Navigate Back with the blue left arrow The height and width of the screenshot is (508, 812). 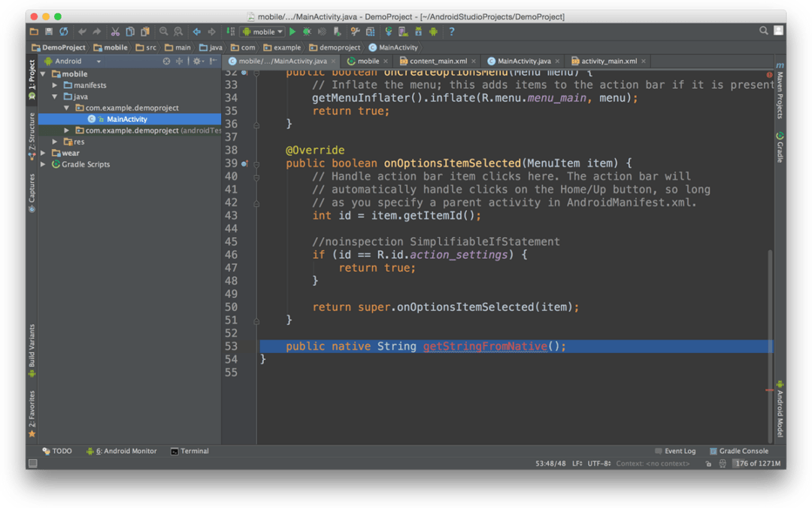point(197,32)
